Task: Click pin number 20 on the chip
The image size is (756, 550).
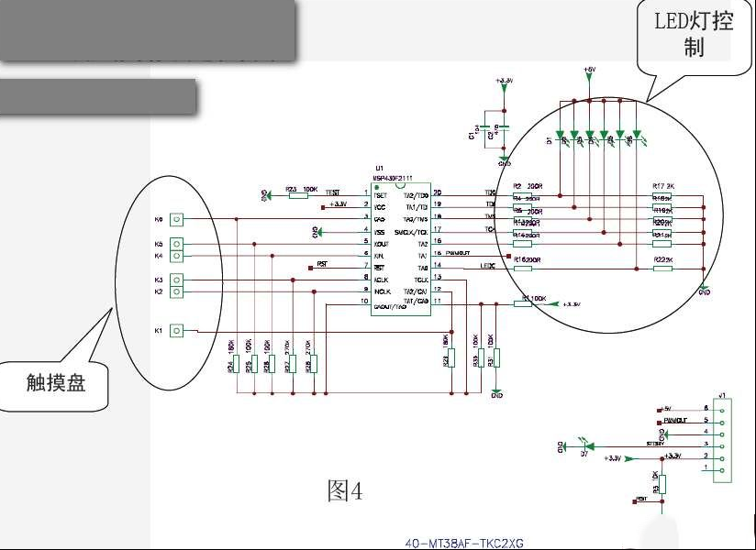Action: click(437, 192)
